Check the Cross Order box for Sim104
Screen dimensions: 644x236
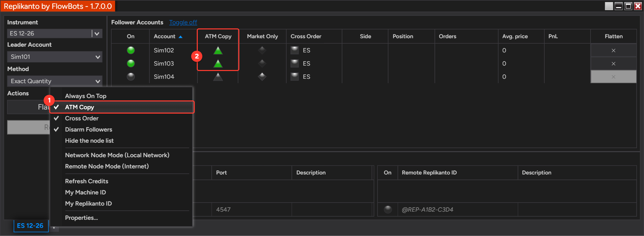pyautogui.click(x=295, y=77)
